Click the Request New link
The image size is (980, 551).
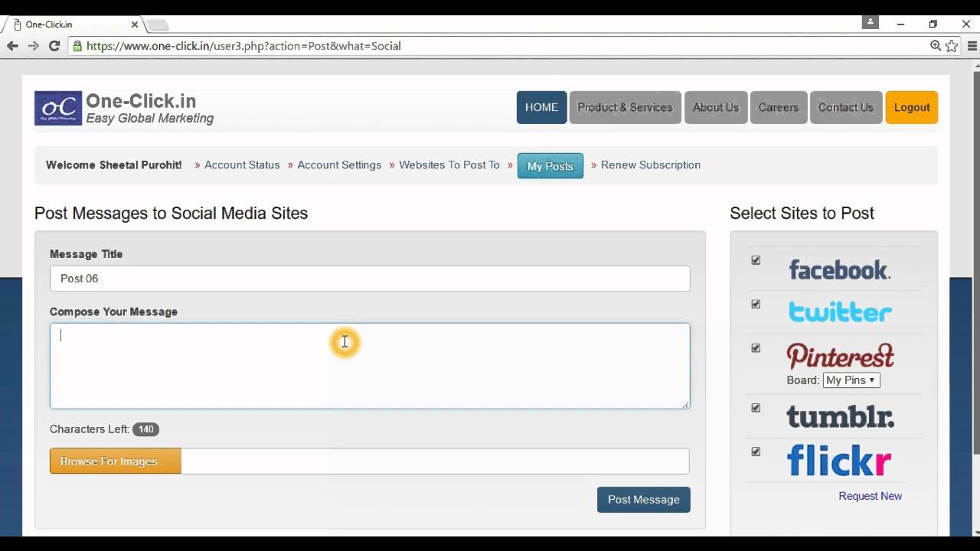click(870, 496)
